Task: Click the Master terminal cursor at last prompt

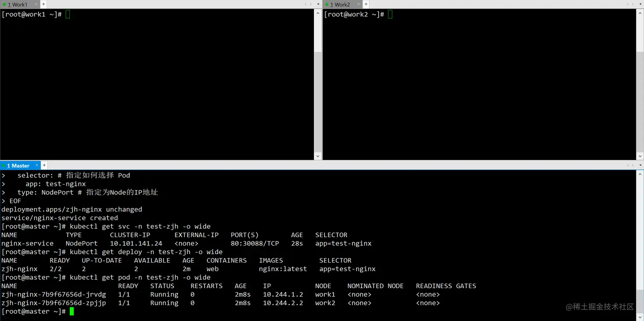Action: 72,312
